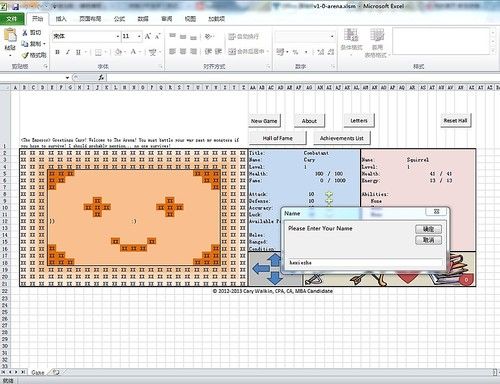Select the Game sheet tab
This screenshot has width=500, height=384.
pyautogui.click(x=38, y=372)
